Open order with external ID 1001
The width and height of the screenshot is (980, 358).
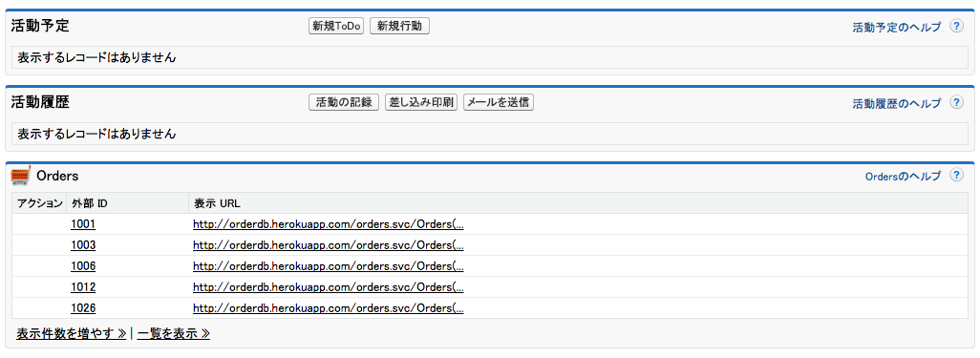83,223
